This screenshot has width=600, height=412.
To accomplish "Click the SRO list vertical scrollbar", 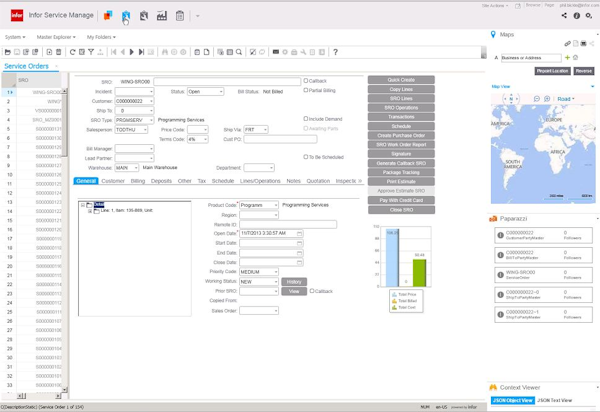I will (64, 241).
